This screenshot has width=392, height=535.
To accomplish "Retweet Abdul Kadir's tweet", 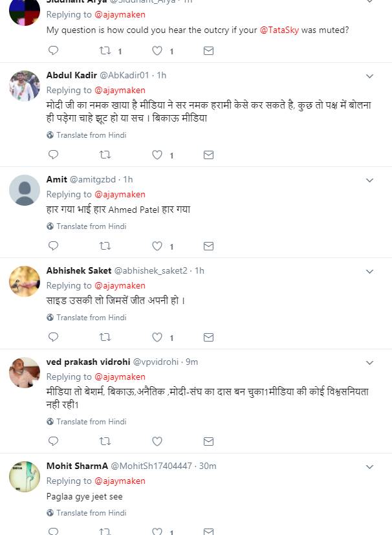I will [105, 155].
